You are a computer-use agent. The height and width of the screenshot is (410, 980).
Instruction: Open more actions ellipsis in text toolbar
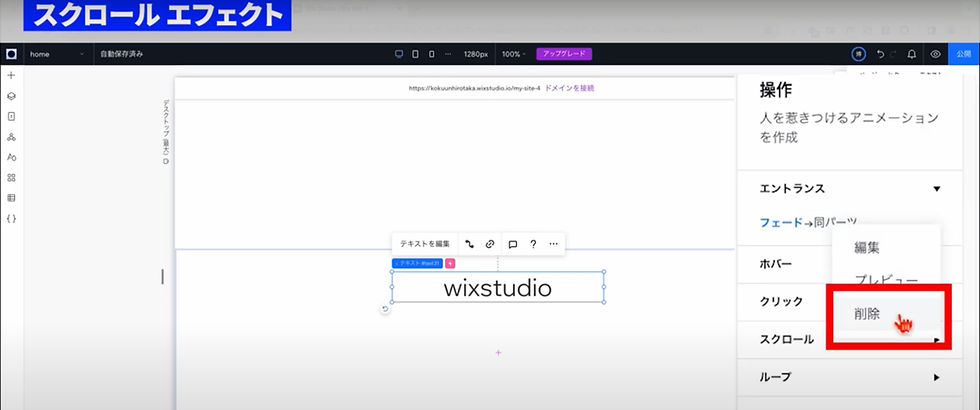click(x=553, y=244)
